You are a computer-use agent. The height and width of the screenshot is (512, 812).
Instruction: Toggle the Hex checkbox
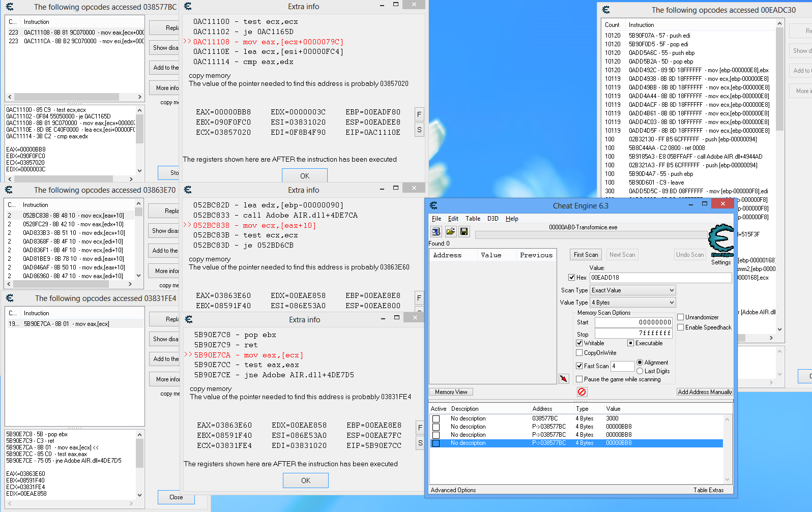click(572, 277)
